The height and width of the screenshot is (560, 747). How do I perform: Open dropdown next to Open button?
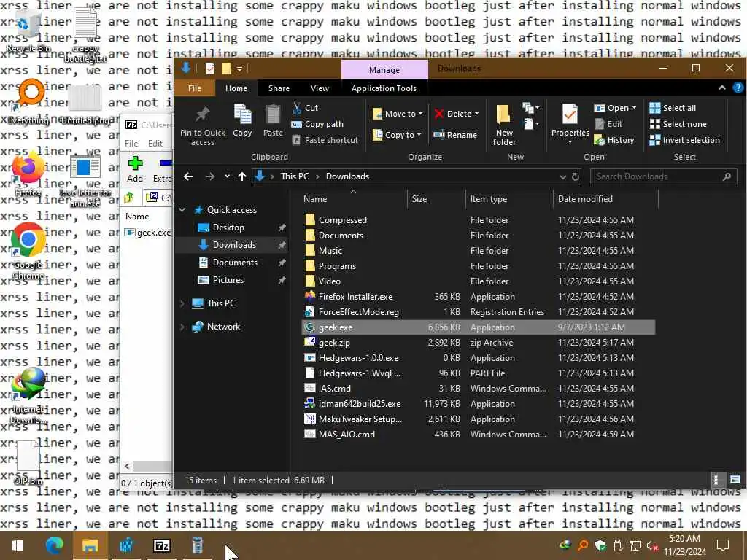pos(634,108)
